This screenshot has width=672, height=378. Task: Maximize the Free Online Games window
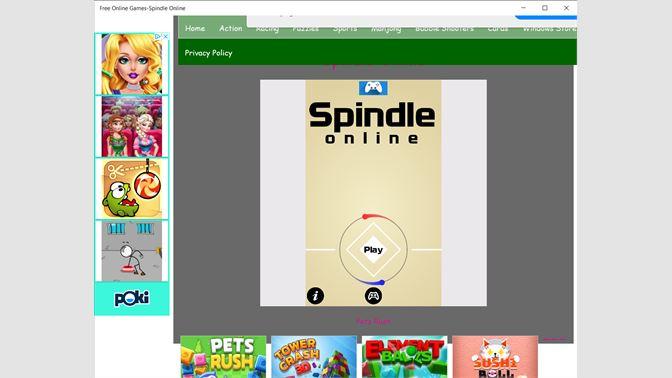click(x=545, y=8)
